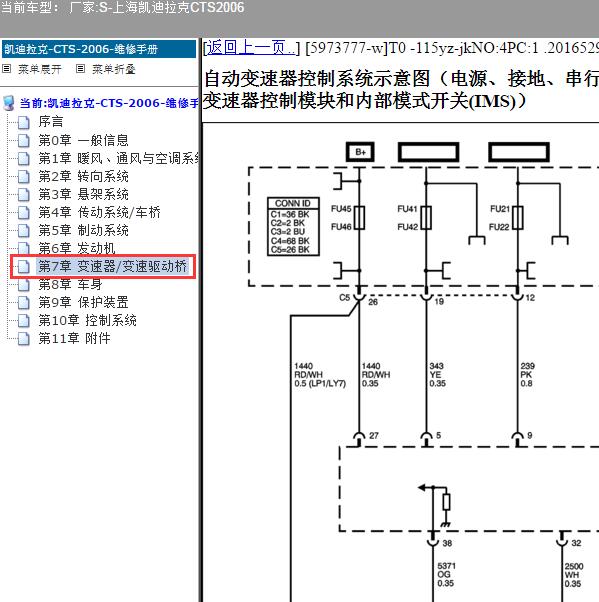Click the page icon beside 第6章
Screen dimensions: 599x602
point(24,248)
